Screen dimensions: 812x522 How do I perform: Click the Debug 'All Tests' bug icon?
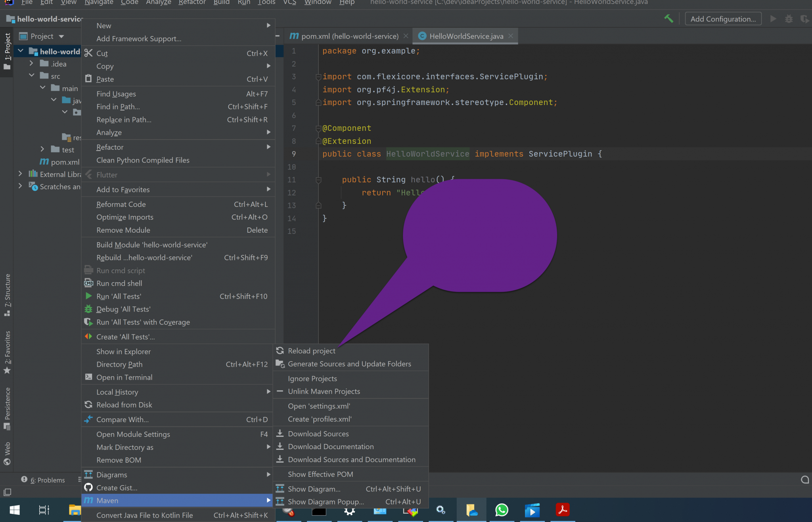88,309
